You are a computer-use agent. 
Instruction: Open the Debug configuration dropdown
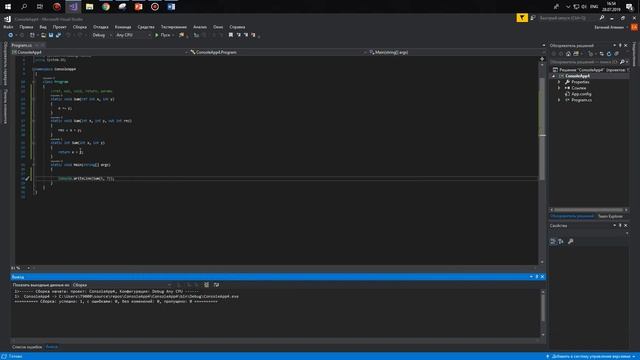click(x=102, y=36)
